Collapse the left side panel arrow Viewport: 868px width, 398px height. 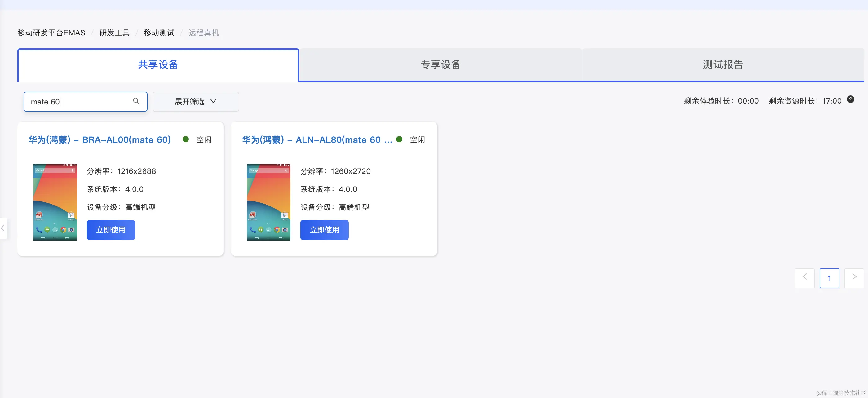[3, 228]
